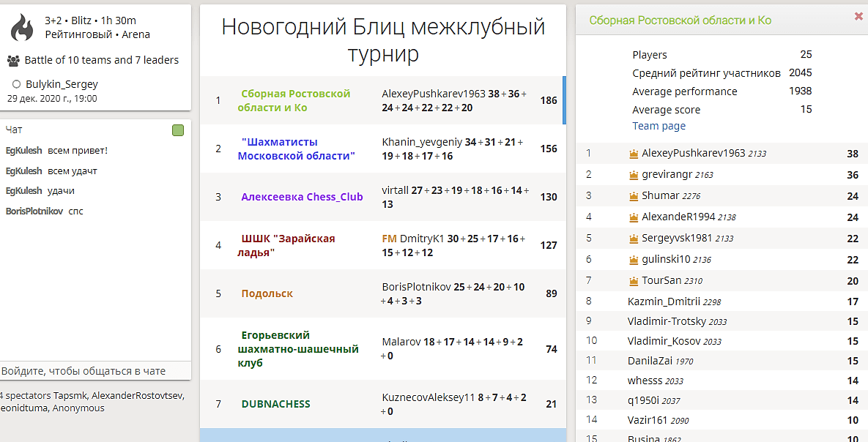The width and height of the screenshot is (868, 442).
Task: Toggle the green chat enable checkbox
Action: tap(178, 130)
